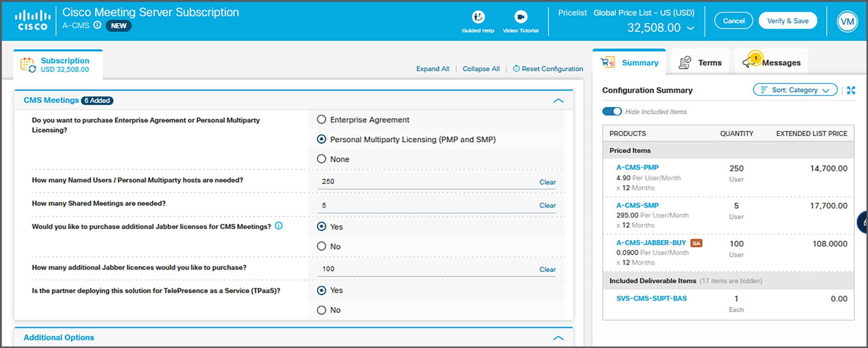Click the Messages megaphone icon
Screen dimensions: 868x348
(748, 63)
